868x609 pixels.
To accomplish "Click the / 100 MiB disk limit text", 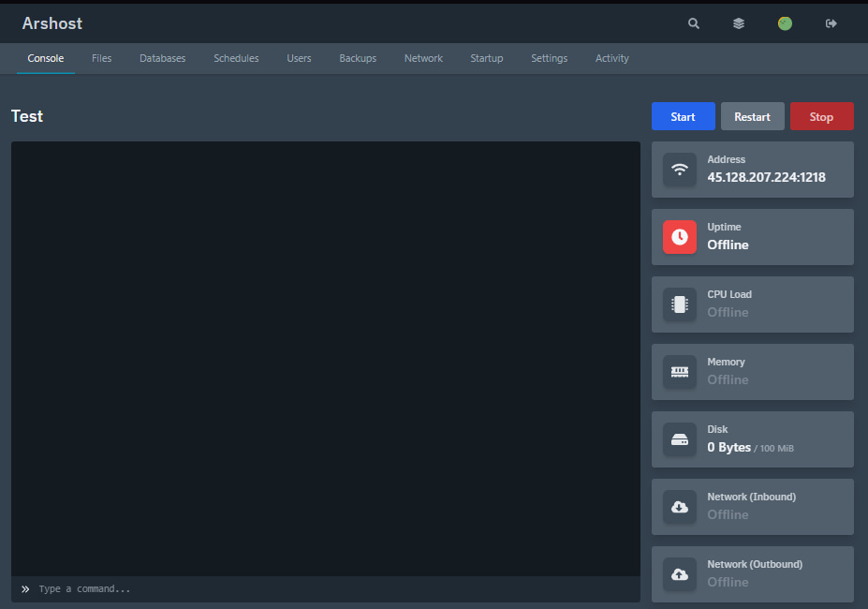I will click(773, 448).
